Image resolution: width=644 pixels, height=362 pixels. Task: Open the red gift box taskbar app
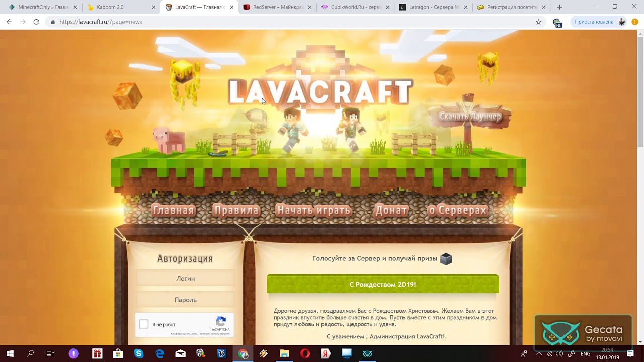[97, 354]
